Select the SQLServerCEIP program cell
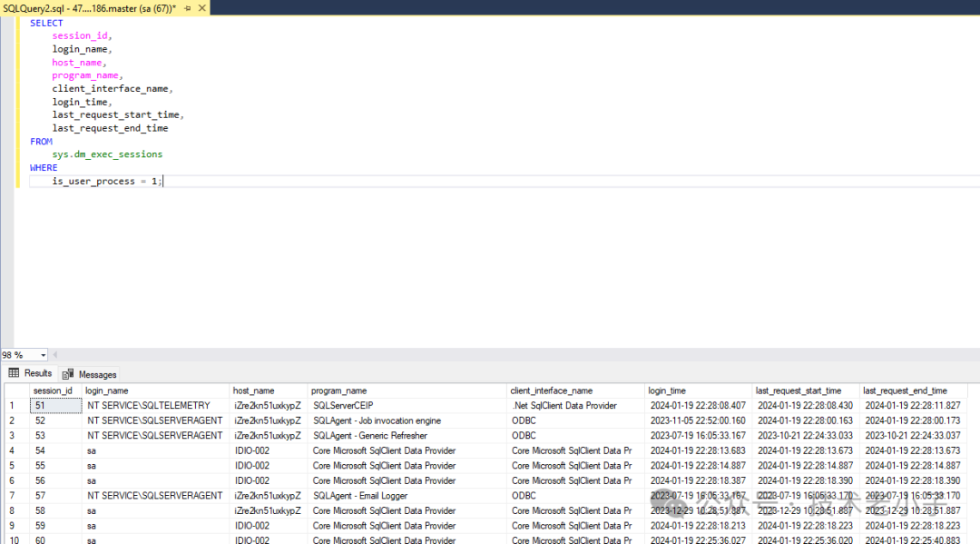 point(407,406)
